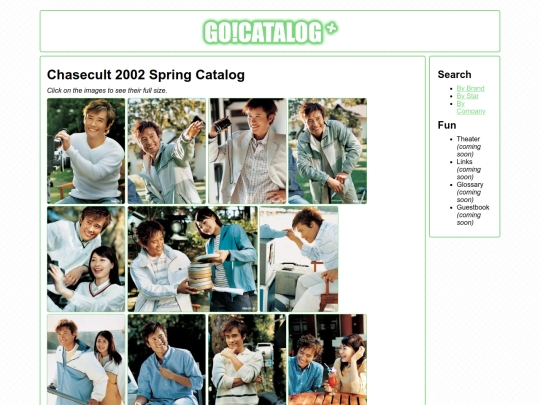
Task: Open thumbnail of man with arms crossed
Action: (247, 360)
